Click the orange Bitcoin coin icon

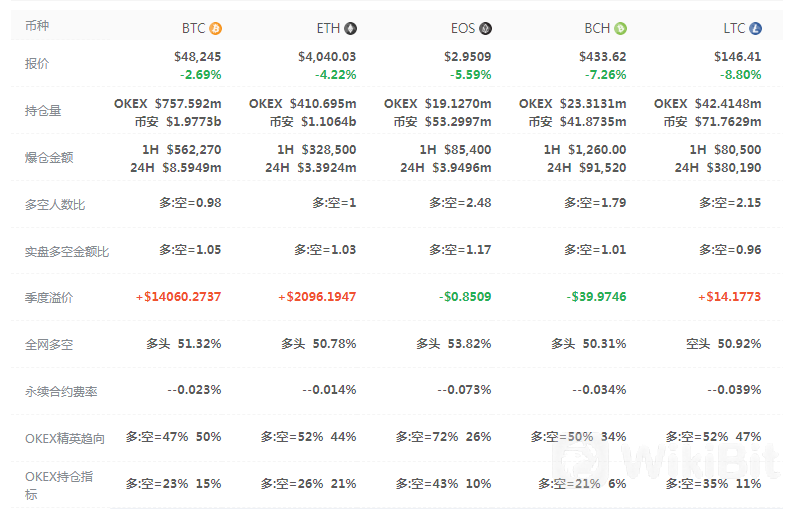tap(216, 28)
